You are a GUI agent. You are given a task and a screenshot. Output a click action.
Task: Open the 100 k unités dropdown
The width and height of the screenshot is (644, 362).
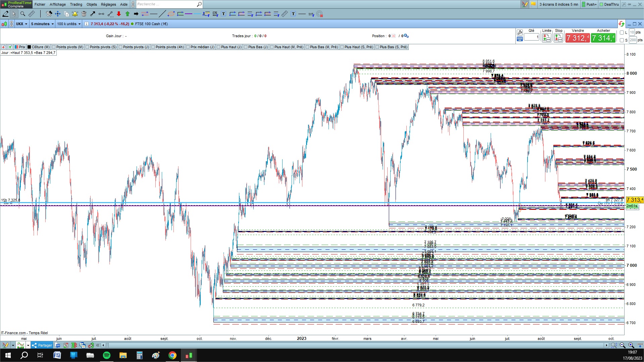coord(69,24)
